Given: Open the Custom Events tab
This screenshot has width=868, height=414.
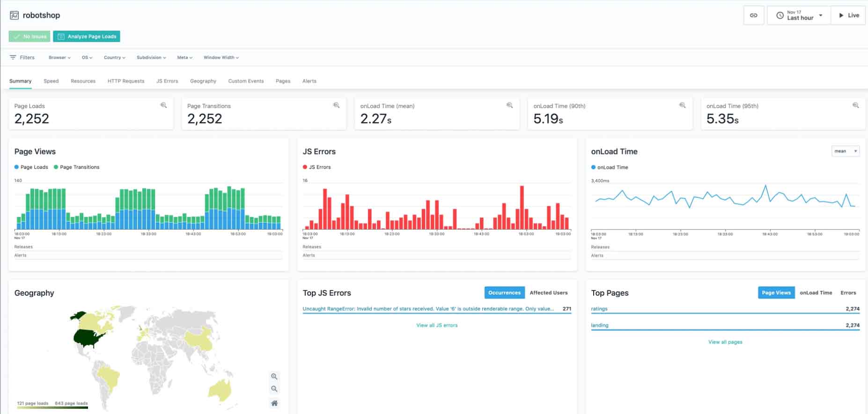Looking at the screenshot, I should click(246, 81).
